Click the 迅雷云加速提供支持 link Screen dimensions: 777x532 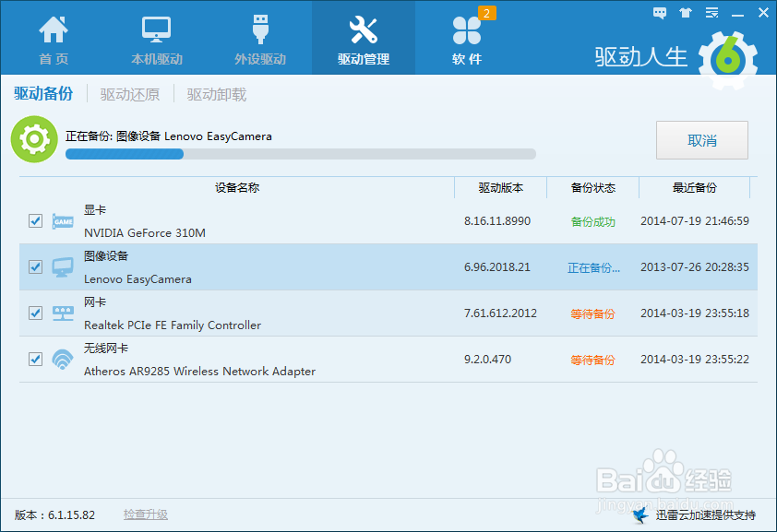(706, 515)
